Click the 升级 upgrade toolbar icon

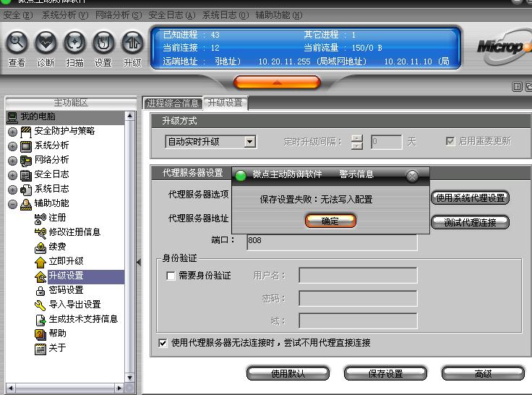132,43
